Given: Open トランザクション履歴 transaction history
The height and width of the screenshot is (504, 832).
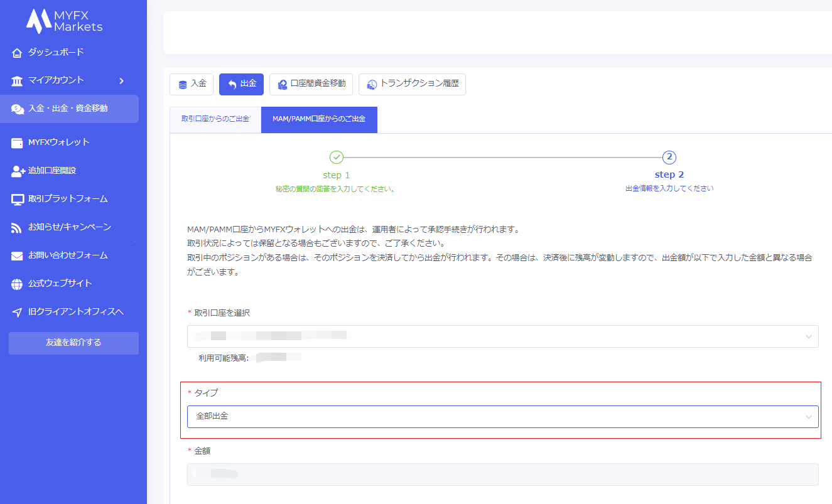Looking at the screenshot, I should pyautogui.click(x=412, y=84).
